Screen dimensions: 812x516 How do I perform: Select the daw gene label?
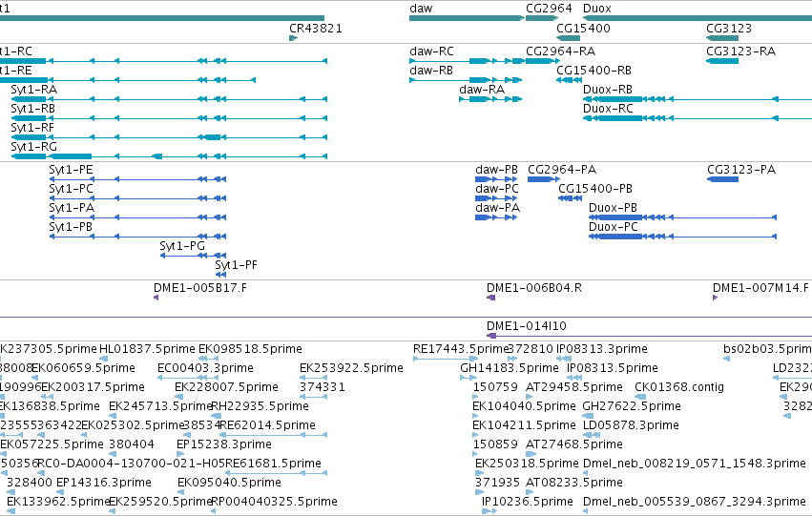421,9
